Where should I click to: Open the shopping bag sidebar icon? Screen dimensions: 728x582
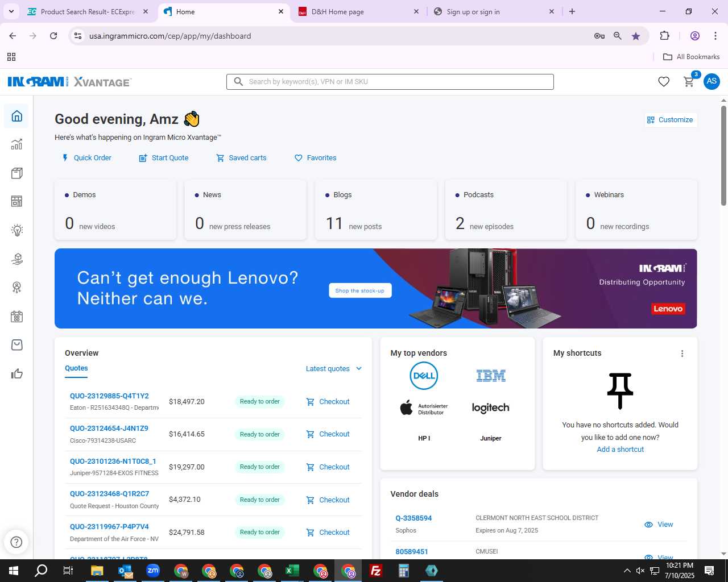pos(17,345)
